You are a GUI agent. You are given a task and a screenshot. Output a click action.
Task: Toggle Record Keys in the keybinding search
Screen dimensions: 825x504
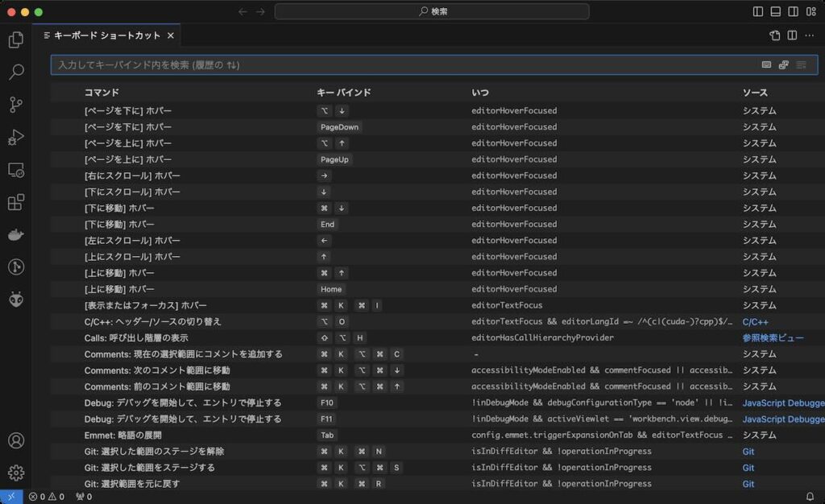click(x=766, y=64)
